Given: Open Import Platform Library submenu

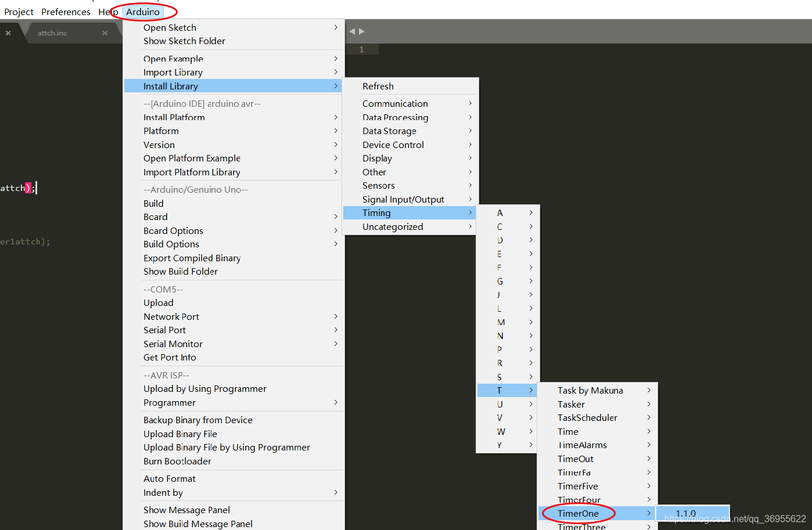Looking at the screenshot, I should tap(233, 172).
